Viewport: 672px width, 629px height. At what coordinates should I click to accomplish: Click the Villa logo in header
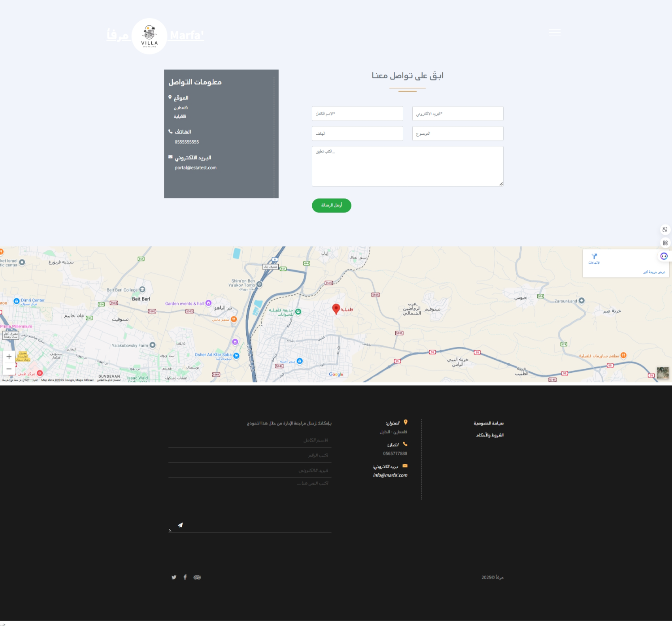pos(149,36)
